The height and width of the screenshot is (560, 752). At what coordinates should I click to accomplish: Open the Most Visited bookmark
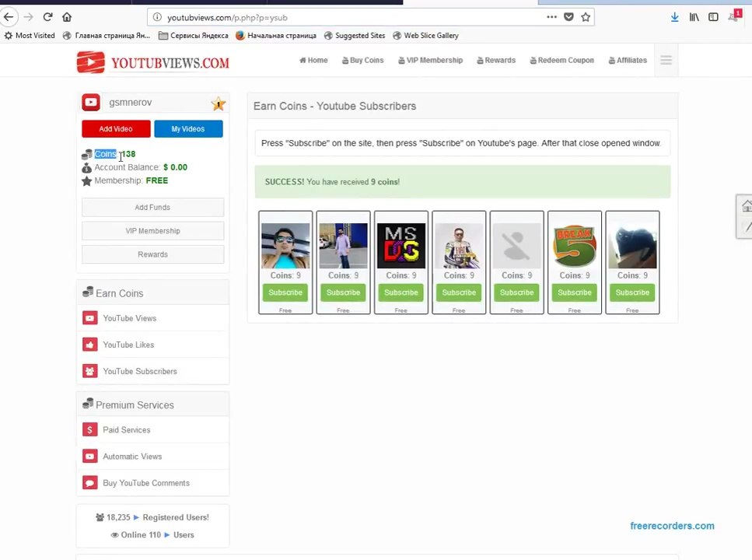30,36
